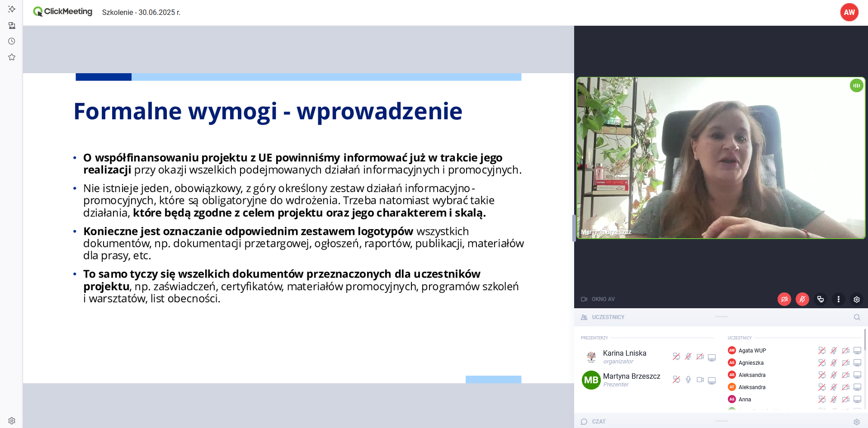Select participant Agata WUP
The image size is (868, 428).
pyautogui.click(x=752, y=351)
